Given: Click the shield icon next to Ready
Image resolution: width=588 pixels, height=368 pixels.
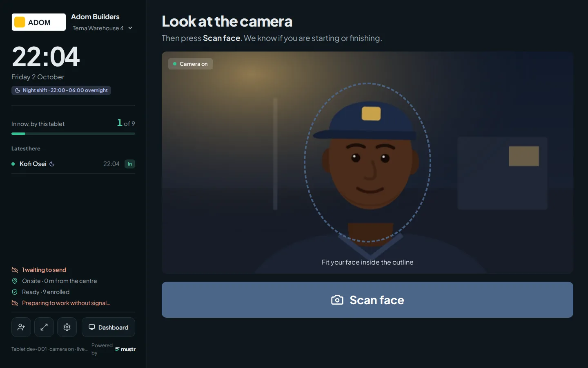Looking at the screenshot, I should [x=15, y=292].
